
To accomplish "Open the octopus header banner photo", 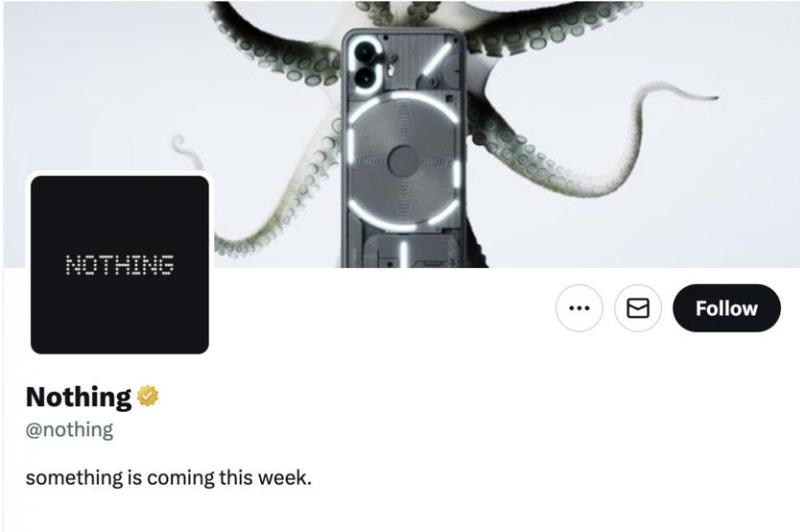I will click(401, 134).
